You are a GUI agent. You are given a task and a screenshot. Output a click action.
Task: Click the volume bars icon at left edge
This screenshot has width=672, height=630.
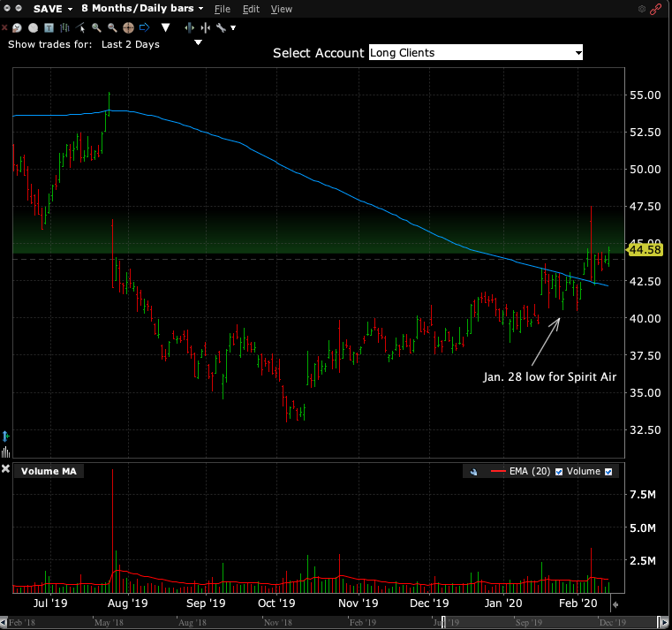pos(5,452)
